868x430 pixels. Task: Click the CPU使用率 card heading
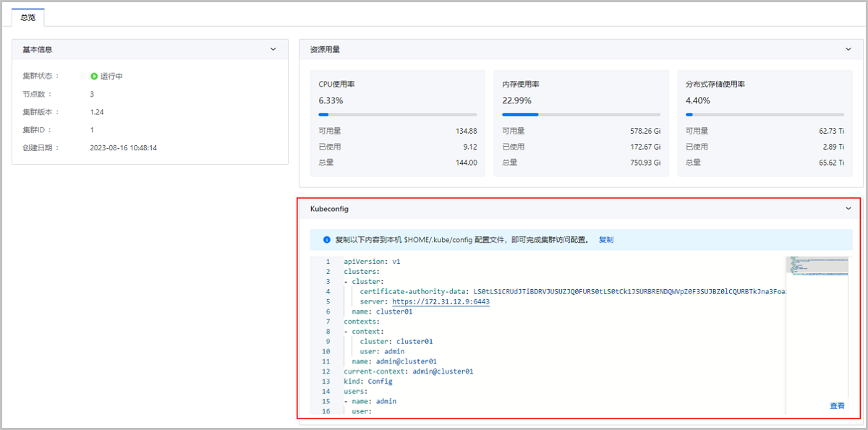point(336,84)
